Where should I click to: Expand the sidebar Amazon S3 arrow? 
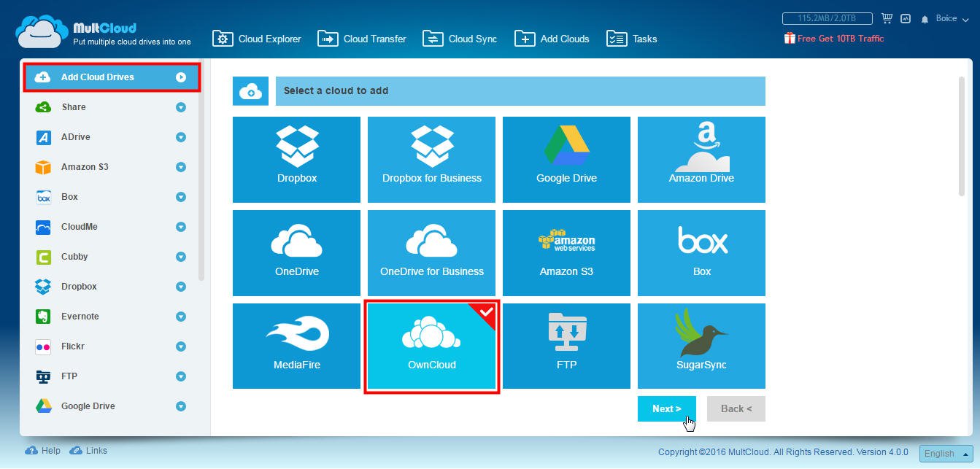click(181, 167)
